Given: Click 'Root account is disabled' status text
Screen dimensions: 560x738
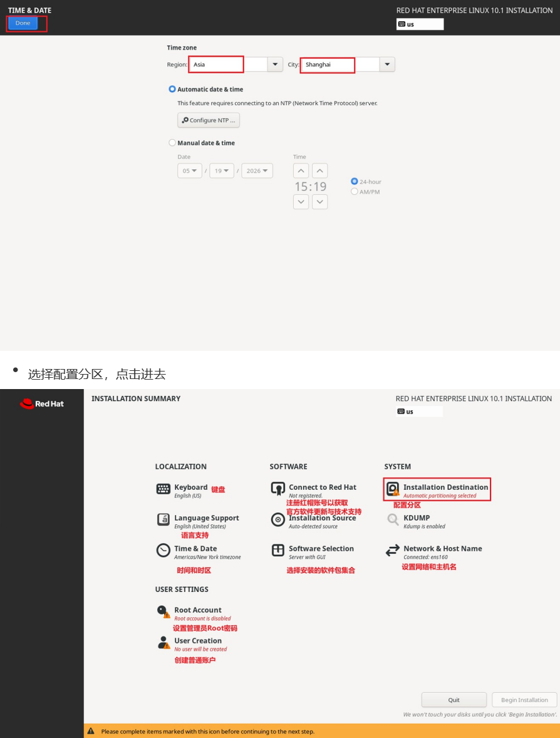Looking at the screenshot, I should [x=202, y=618].
